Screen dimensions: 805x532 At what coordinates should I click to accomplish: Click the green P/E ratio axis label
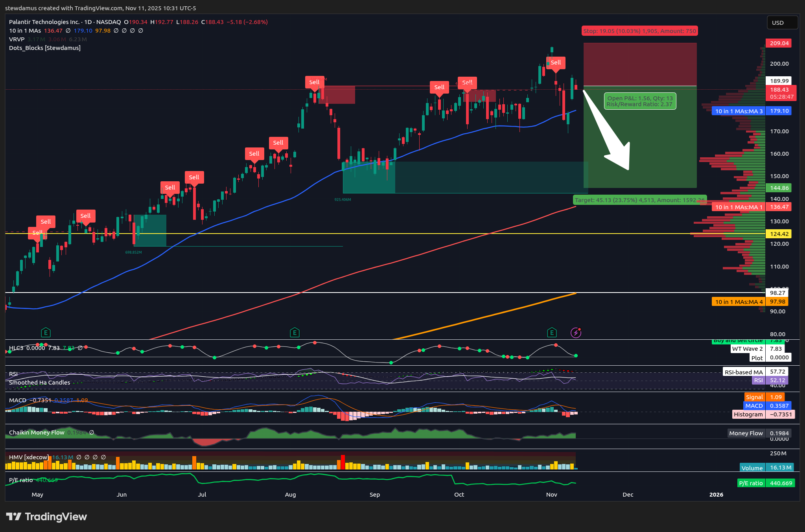[x=750, y=483]
